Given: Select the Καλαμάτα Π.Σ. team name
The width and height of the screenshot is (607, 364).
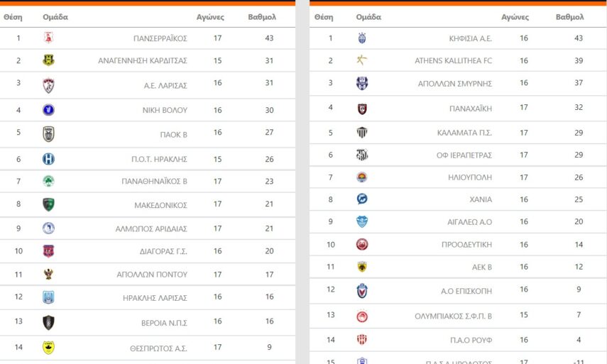Looking at the screenshot, I should click(464, 133).
